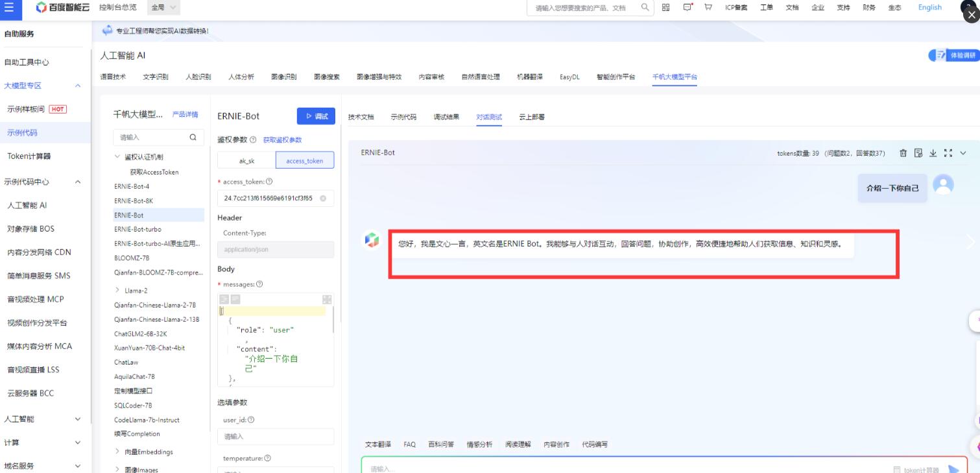
Task: Expand the 向量Embeddings tree node
Action: click(x=117, y=452)
